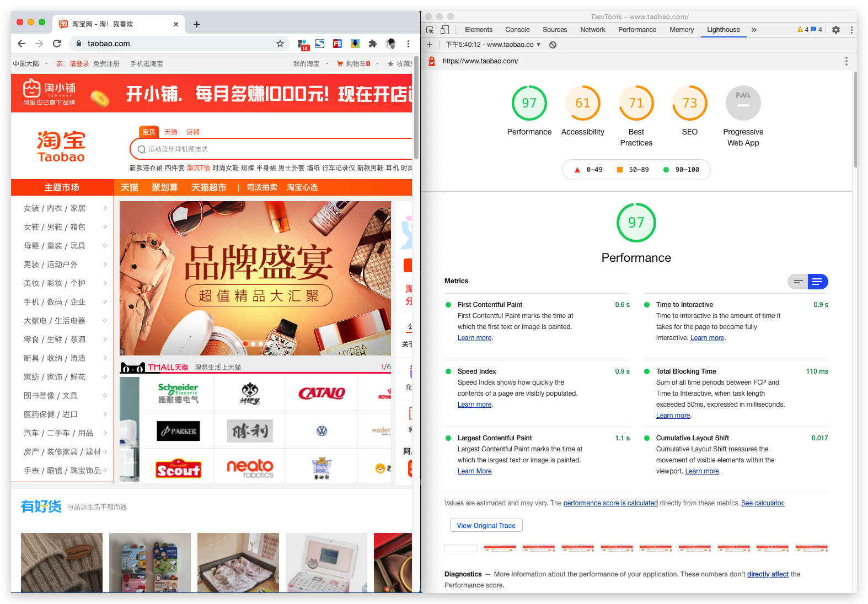868x604 pixels.
Task: Expand the 我的淘宝 dropdown
Action: [x=326, y=64]
